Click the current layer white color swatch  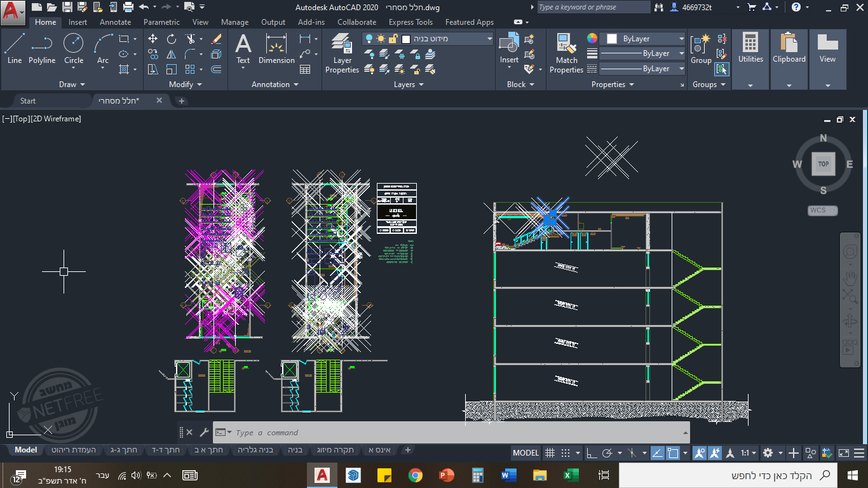coord(406,39)
